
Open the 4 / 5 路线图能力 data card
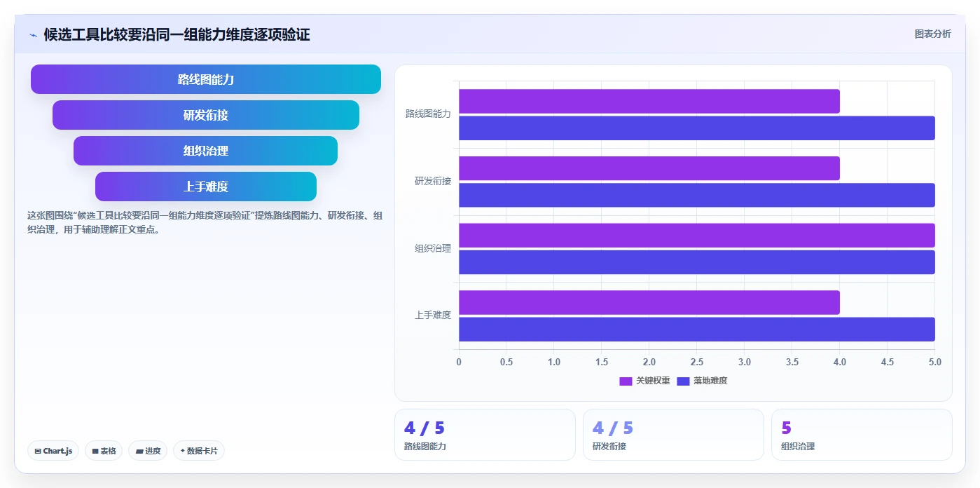(x=485, y=435)
